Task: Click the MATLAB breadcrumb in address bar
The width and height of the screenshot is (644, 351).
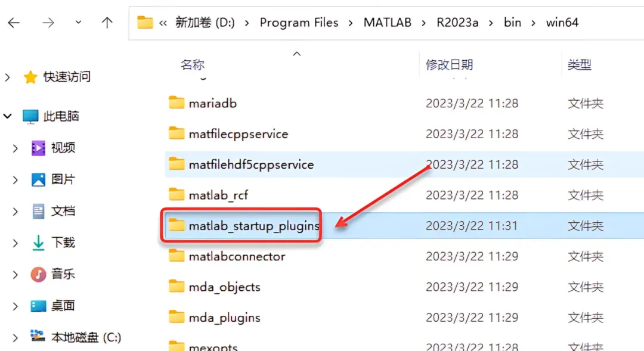Action: click(x=388, y=22)
